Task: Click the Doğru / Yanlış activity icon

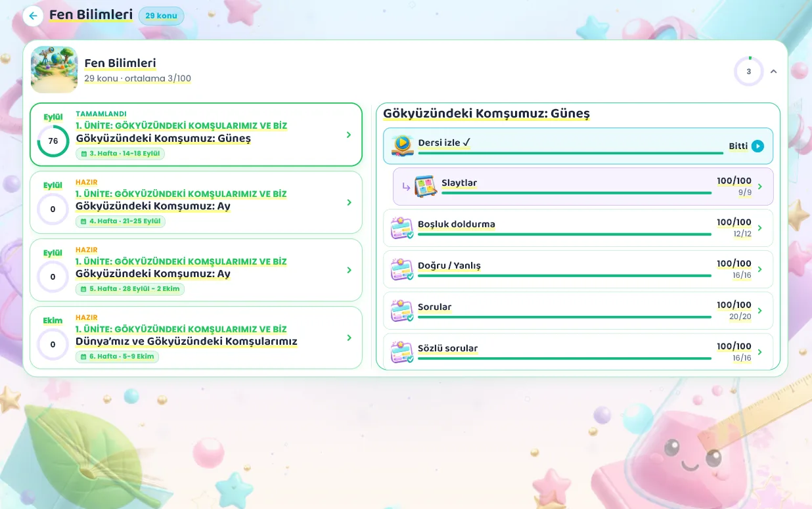Action: (x=402, y=269)
